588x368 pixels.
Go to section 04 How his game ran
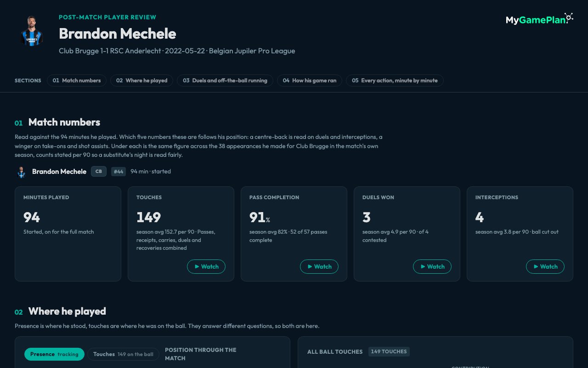pyautogui.click(x=310, y=80)
